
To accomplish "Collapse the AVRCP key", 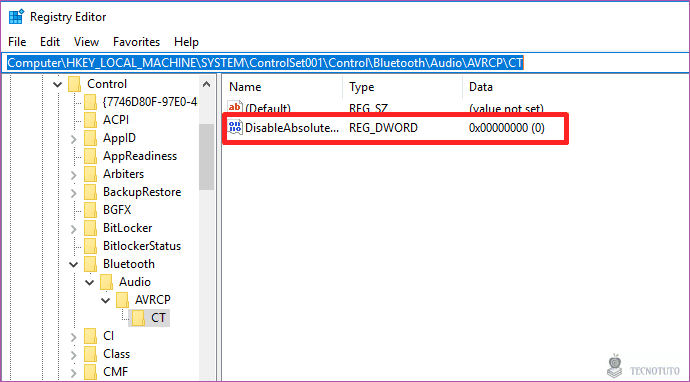I will [x=106, y=301].
